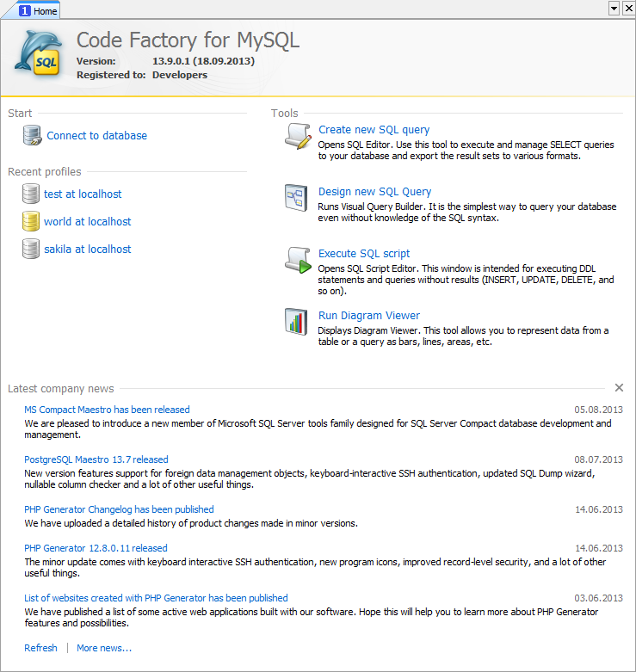Click the date next to PHP Generator 12.8.0.11 released
636x672 pixels.
[x=599, y=548]
